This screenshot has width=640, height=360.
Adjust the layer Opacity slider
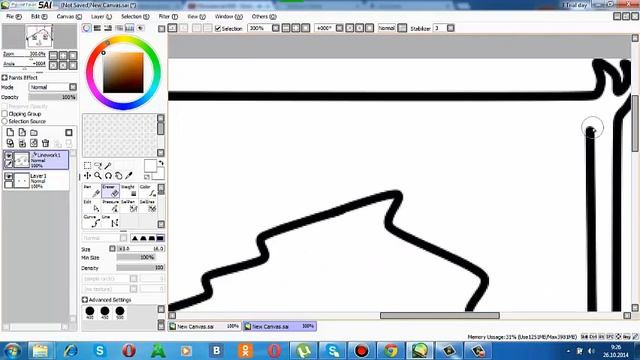click(52, 97)
